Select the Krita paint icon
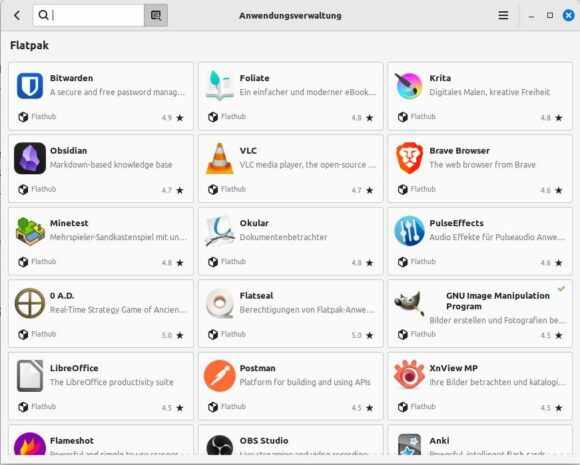Screen dimensions: 580x465 [x=409, y=86]
